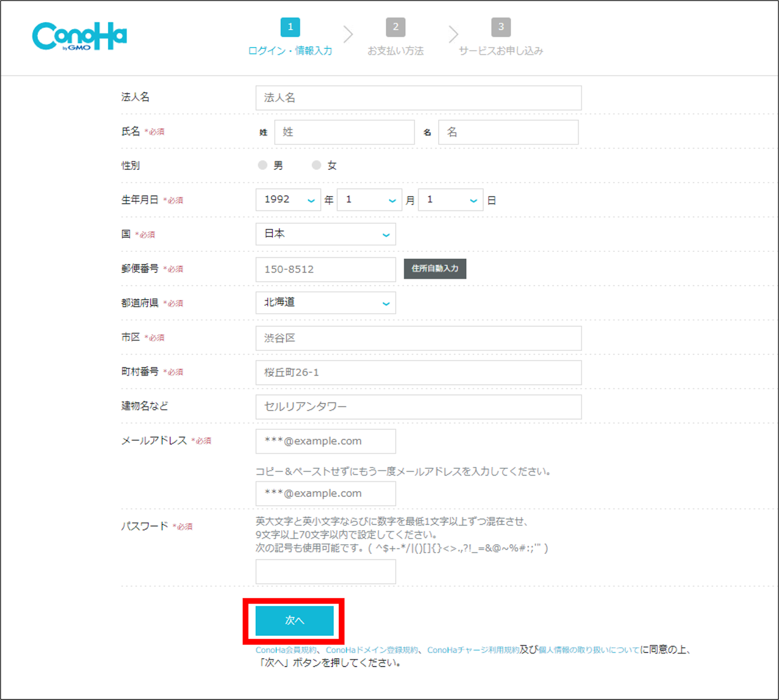
Task: Open the birth month dropdown
Action: [369, 200]
